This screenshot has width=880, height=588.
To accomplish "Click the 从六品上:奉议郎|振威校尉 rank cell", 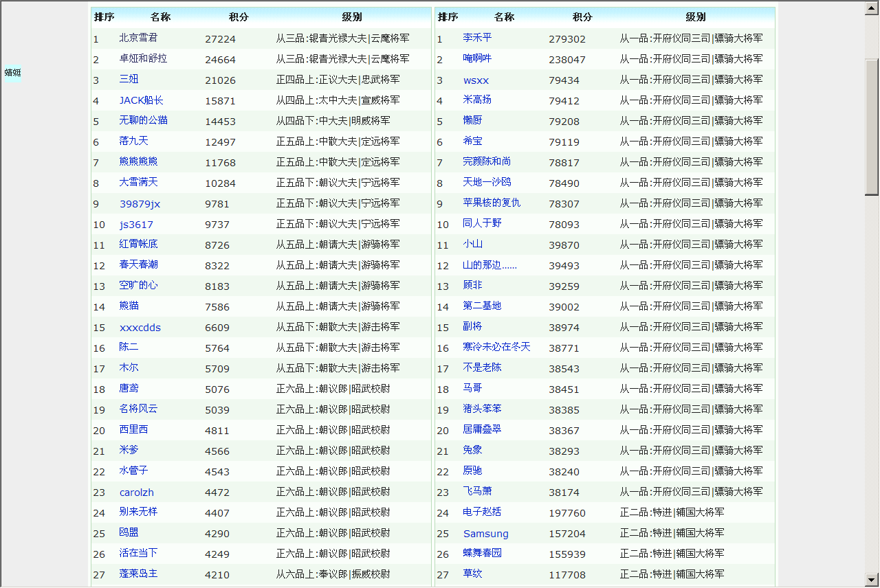I will [x=333, y=574].
